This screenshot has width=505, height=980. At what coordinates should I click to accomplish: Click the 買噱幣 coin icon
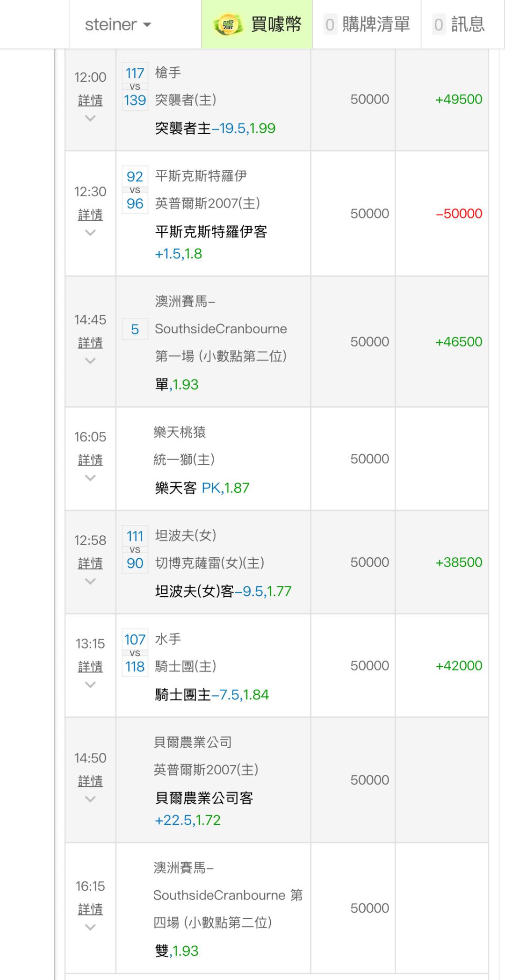[x=227, y=25]
